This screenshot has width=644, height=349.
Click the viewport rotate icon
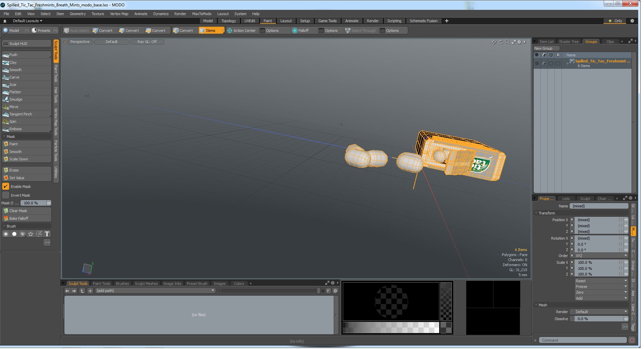(x=500, y=42)
